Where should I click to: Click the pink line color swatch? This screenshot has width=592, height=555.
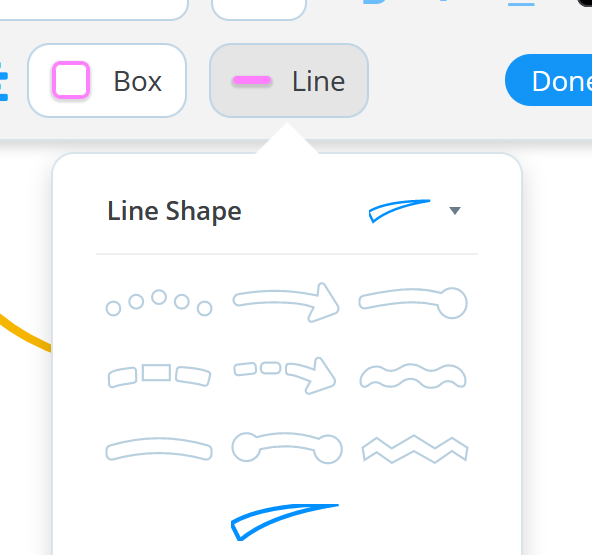pyautogui.click(x=252, y=80)
